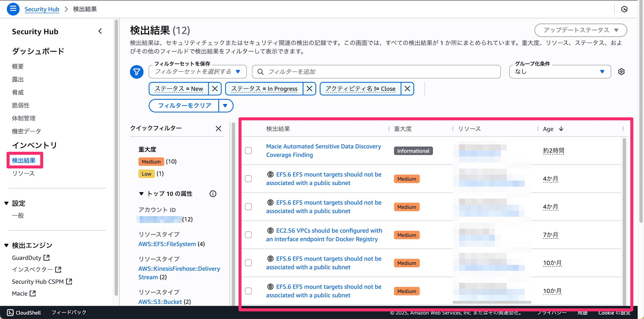
Task: Collapse the Security Hub sidebar with chevron
Action: point(100,31)
